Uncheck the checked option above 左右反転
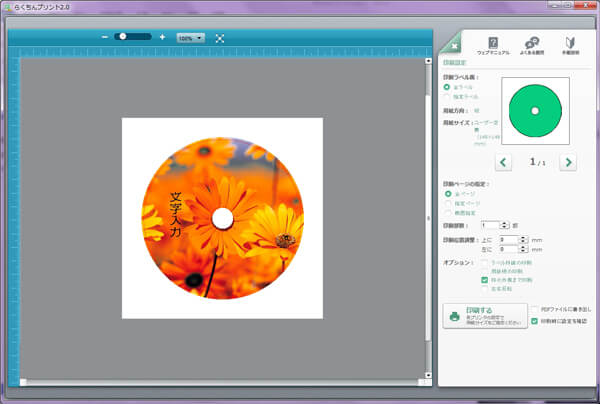Viewport: 600px width, 404px height. [485, 280]
